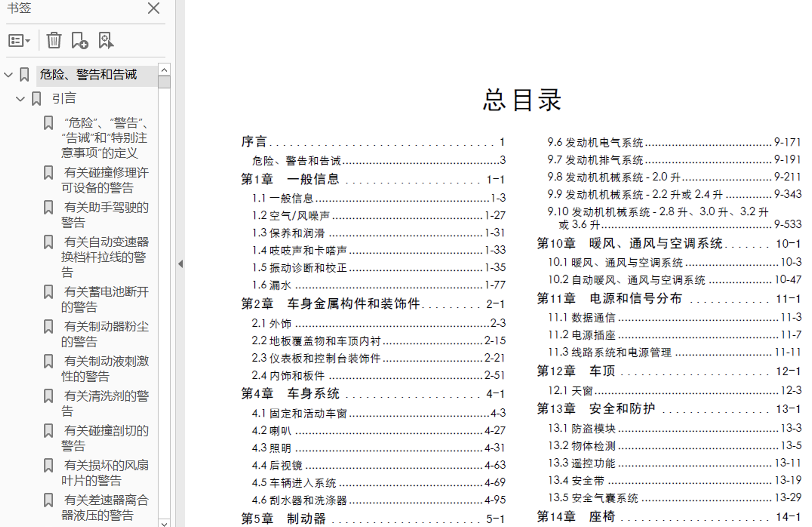Open 第4章 车身系统 entry
Screen dimensions: 812x527
[x=373, y=394]
